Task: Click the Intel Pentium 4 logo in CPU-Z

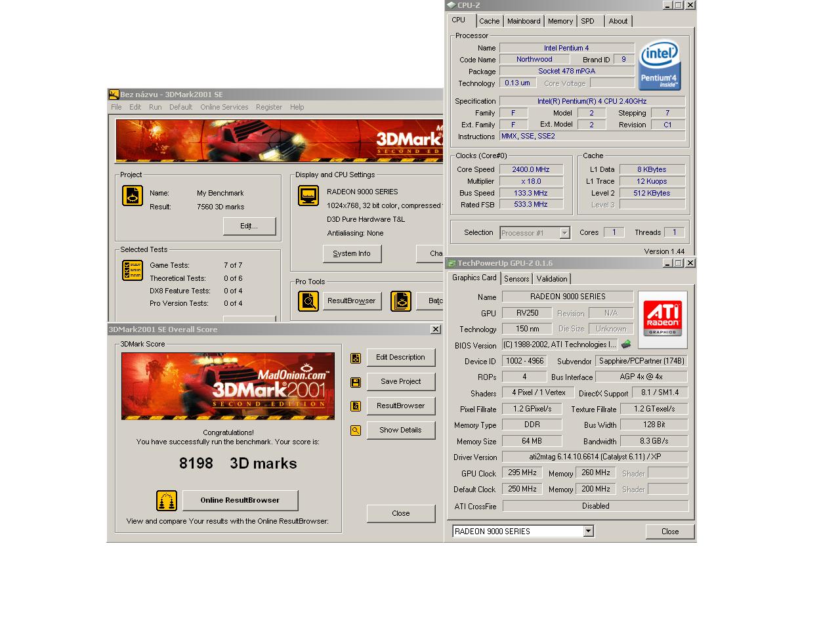Action: (x=660, y=66)
